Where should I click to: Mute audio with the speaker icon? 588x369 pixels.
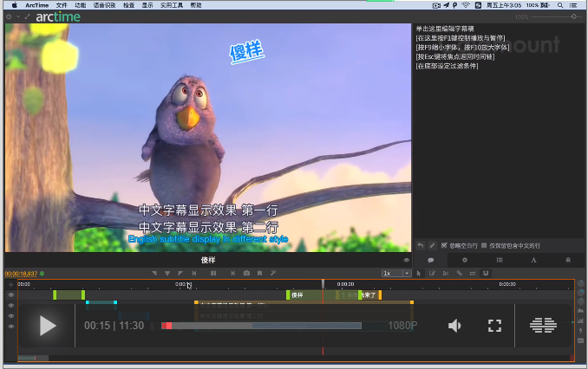454,326
